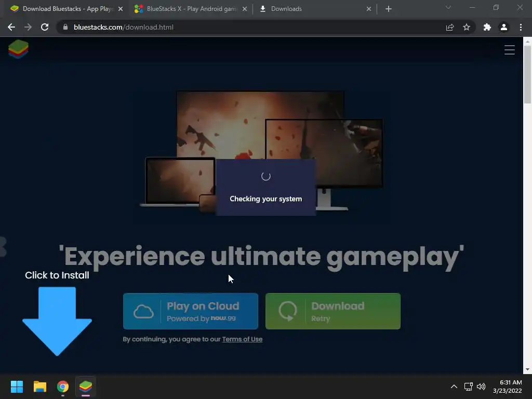Click the devices hero image thumbnail
Image resolution: width=532 pixels, height=399 pixels.
click(x=261, y=152)
